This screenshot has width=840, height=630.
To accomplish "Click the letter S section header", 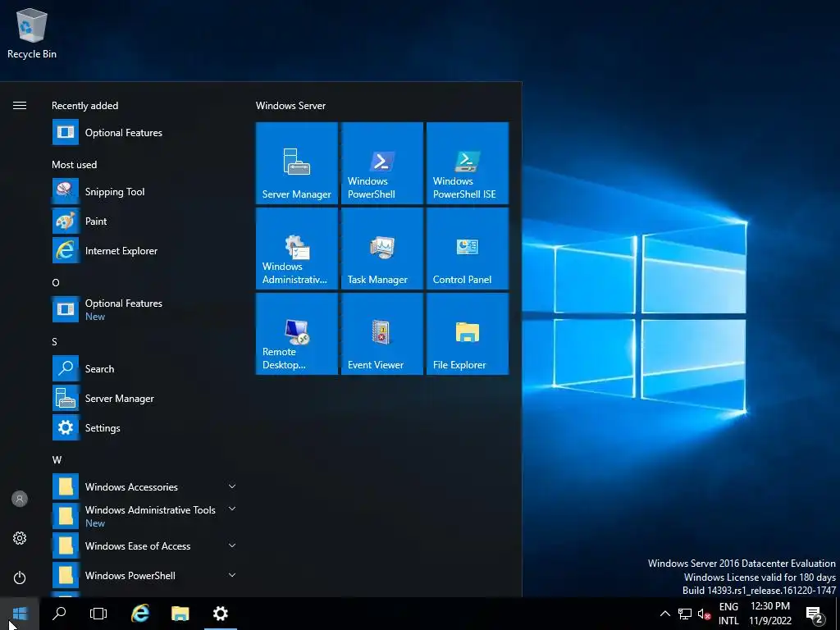I will coord(55,342).
